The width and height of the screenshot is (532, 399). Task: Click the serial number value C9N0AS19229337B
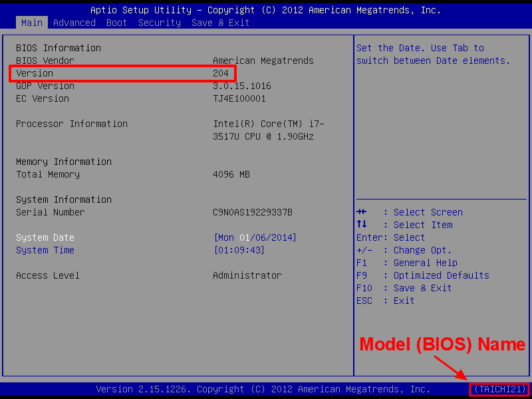pos(252,212)
